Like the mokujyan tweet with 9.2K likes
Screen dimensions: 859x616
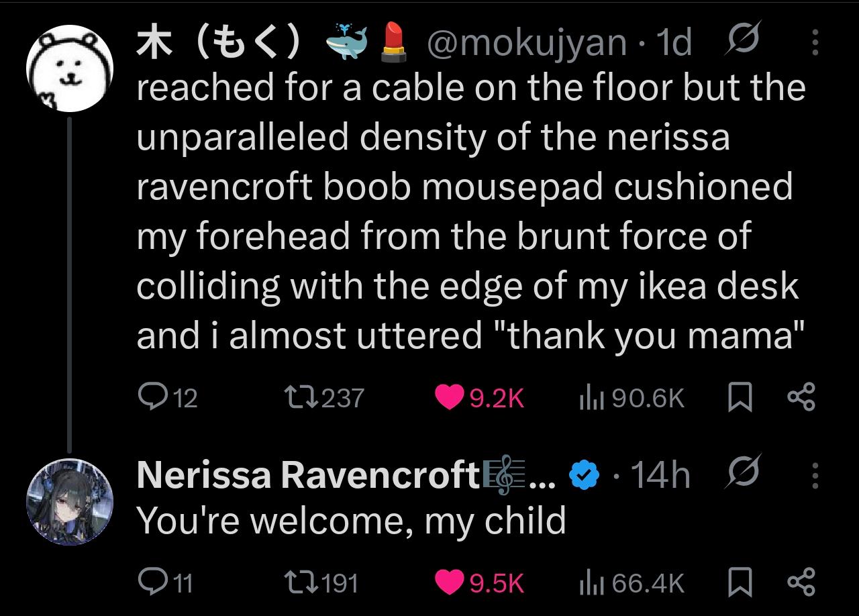(x=479, y=398)
